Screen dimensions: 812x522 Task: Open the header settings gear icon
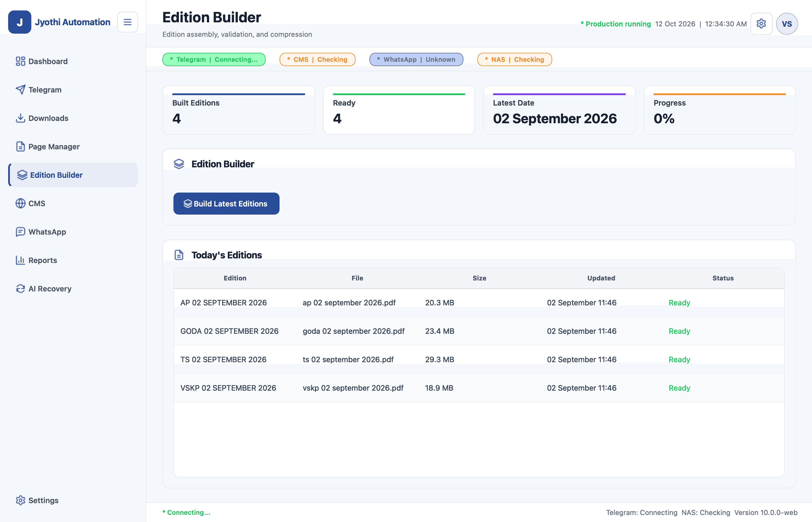761,24
